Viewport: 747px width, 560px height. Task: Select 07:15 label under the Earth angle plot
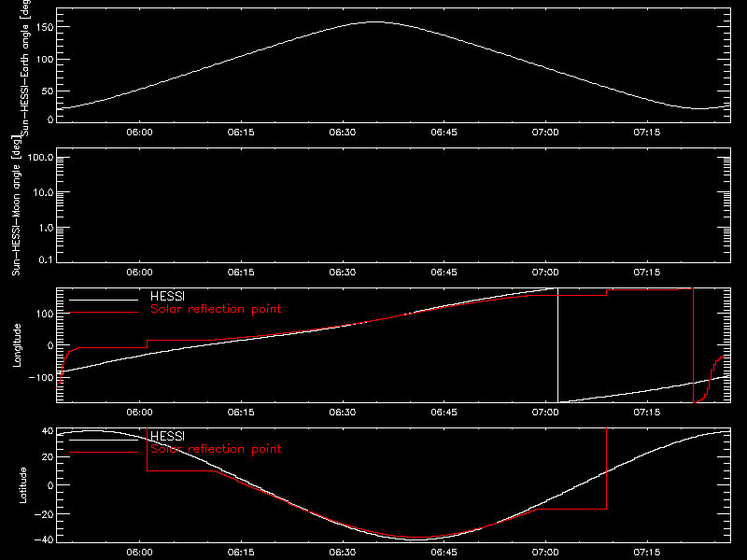[x=647, y=132]
